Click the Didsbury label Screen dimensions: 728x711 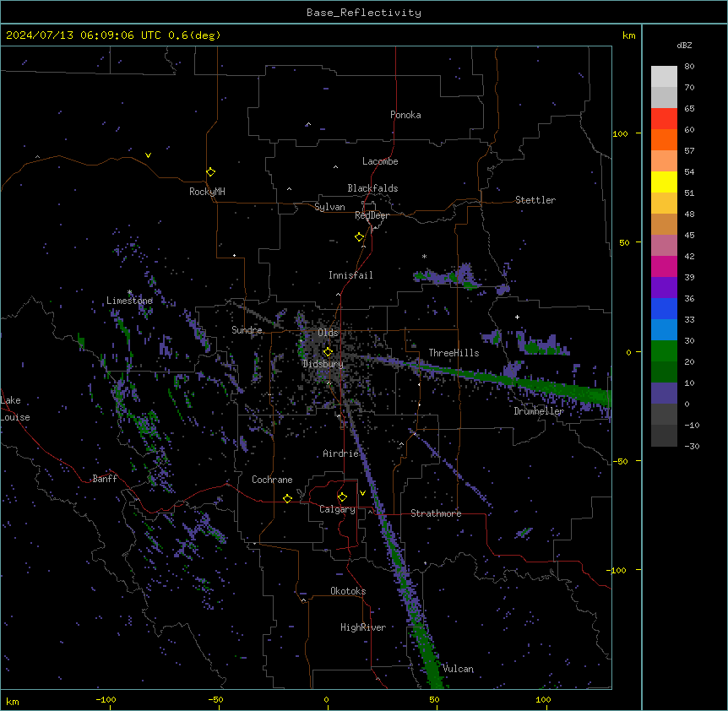[x=323, y=364]
